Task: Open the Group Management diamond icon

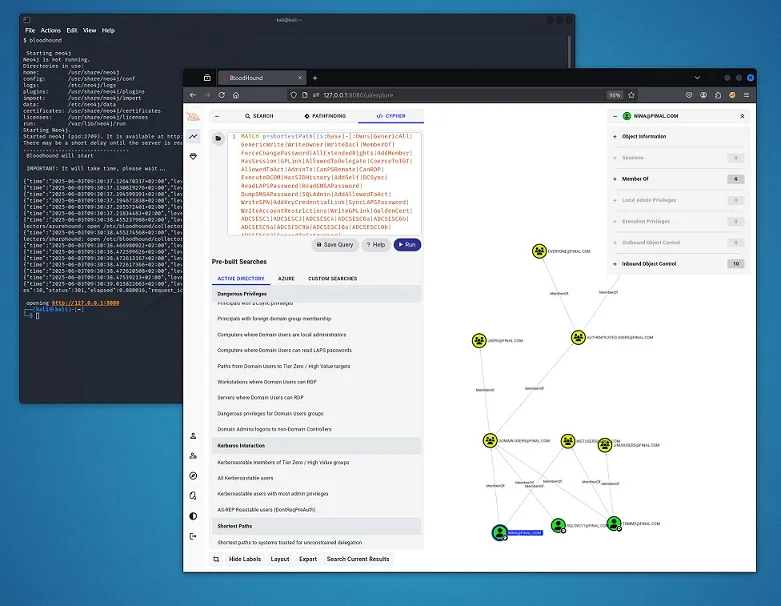Action: click(x=193, y=156)
